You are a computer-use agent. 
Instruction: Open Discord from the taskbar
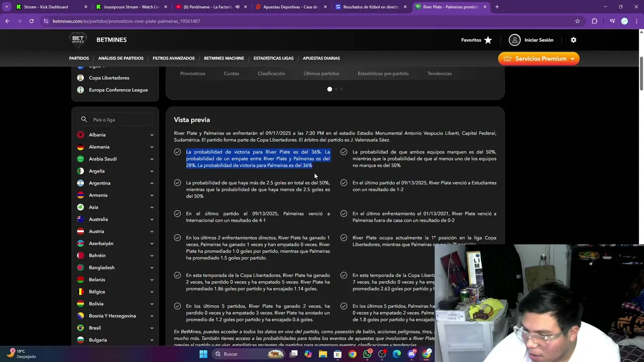[412, 354]
